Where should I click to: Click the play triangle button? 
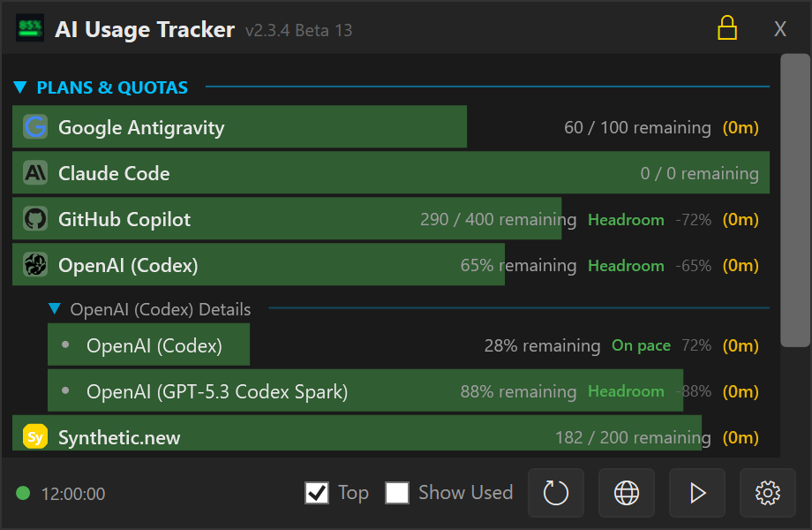697,493
